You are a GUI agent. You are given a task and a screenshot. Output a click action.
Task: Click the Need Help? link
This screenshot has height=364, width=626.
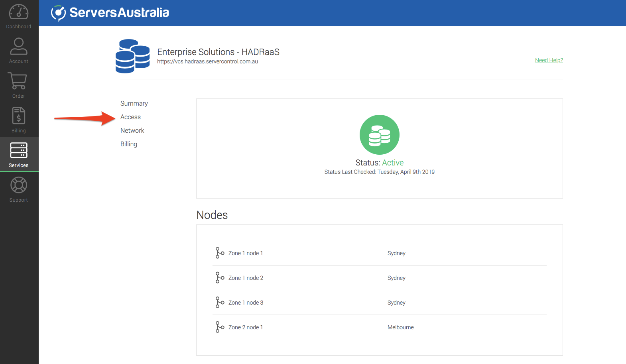click(x=549, y=60)
